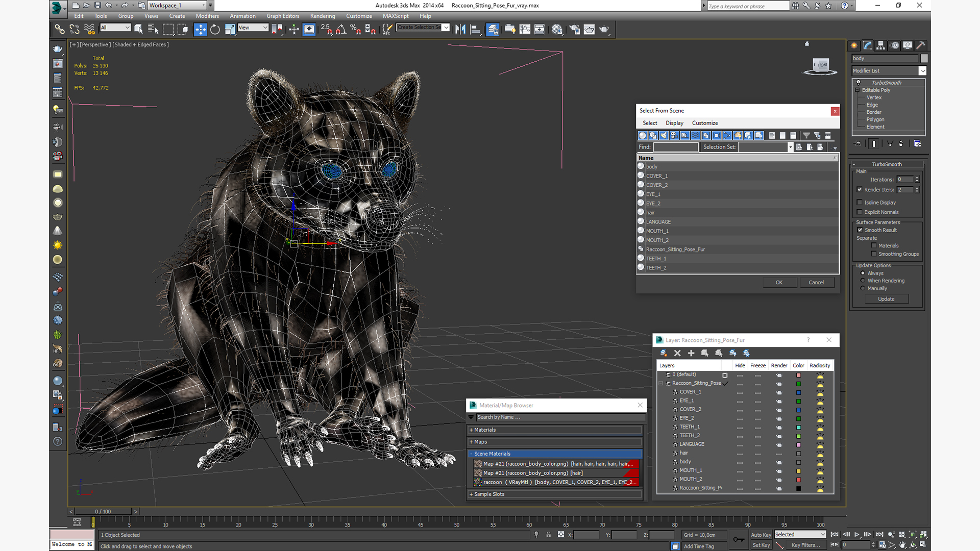Activate Select and Rotate tool
This screenshot has width=980, height=551.
click(x=215, y=29)
